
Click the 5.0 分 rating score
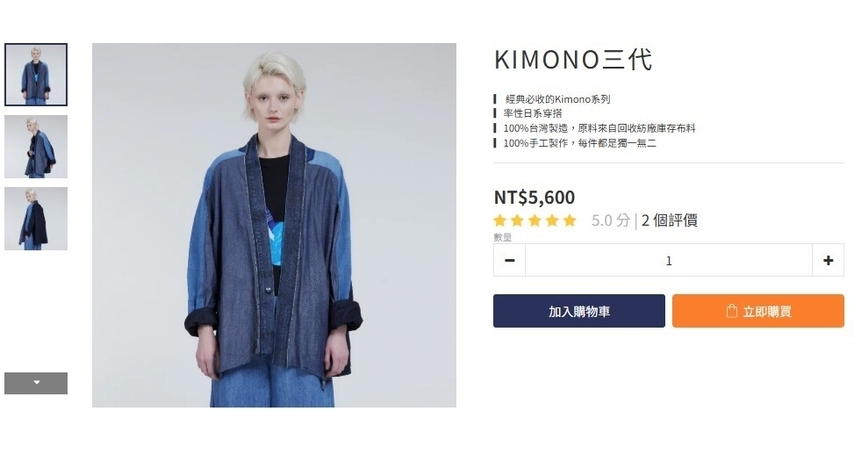(611, 221)
